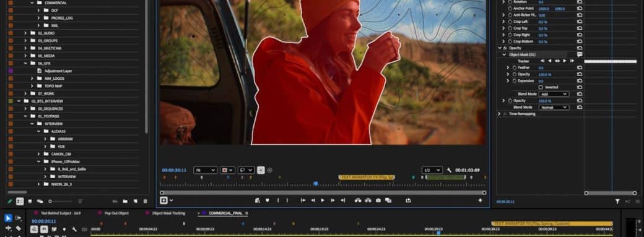Click the Program Monitor playhead marker
644x237 pixels.
coord(315,184)
